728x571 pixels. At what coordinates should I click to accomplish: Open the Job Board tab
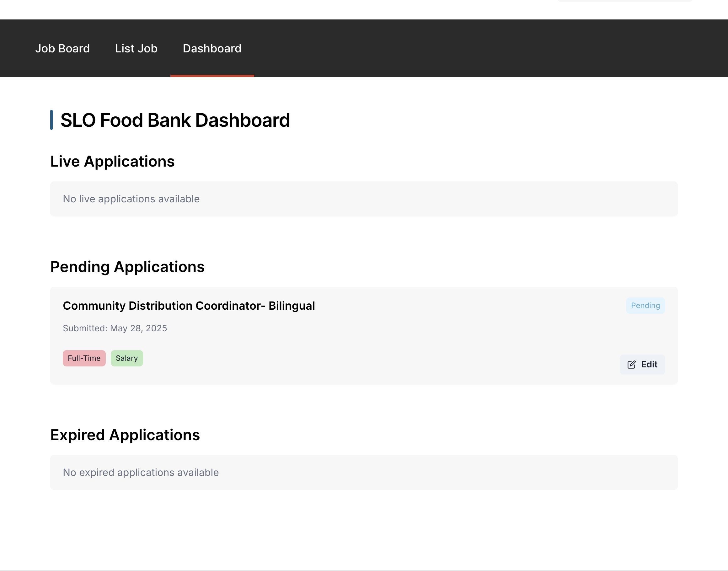point(62,49)
